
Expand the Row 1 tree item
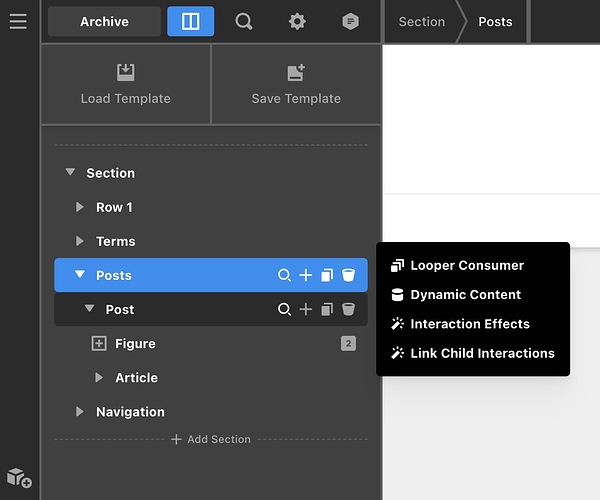coord(80,207)
